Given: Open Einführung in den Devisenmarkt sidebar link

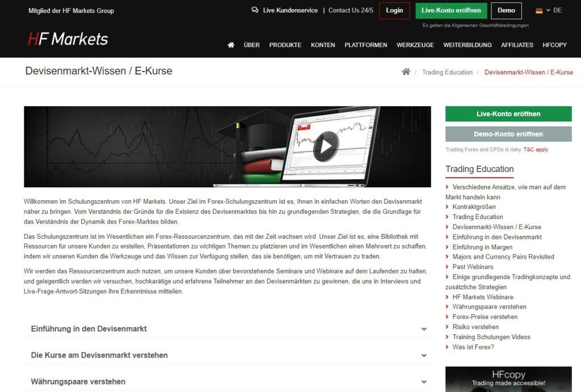Looking at the screenshot, I should tap(497, 237).
